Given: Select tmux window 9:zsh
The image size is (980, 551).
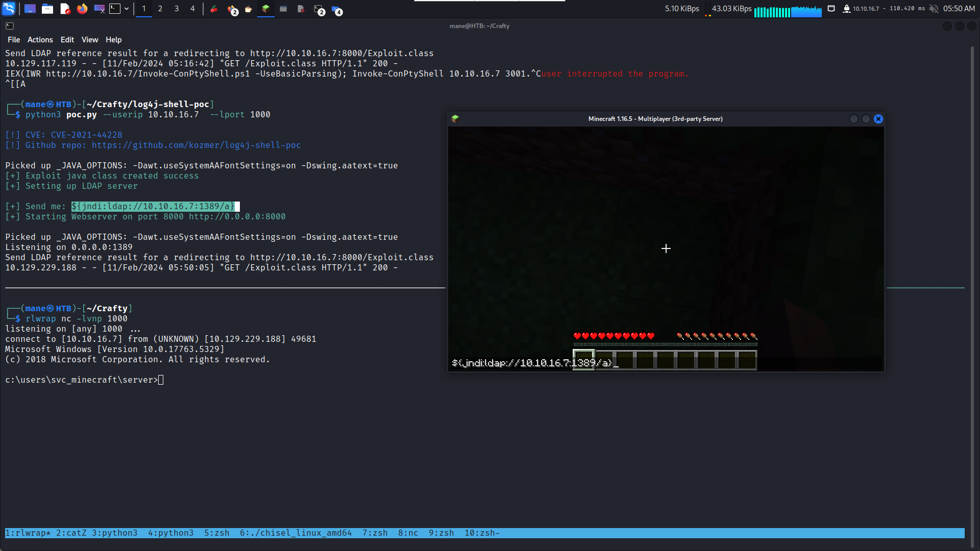Looking at the screenshot, I should [442, 533].
